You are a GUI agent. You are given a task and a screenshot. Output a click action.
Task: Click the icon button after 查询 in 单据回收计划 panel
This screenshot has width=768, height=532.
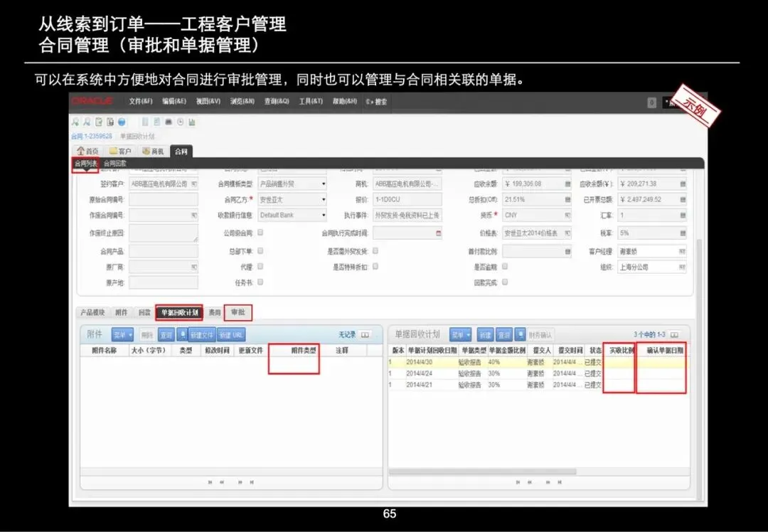(520, 334)
